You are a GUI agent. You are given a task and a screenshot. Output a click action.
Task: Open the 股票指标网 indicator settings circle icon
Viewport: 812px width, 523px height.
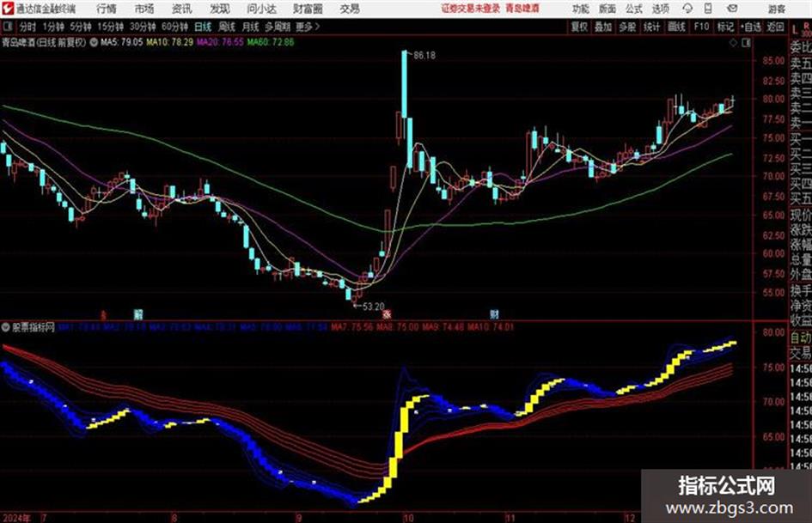coord(6,327)
